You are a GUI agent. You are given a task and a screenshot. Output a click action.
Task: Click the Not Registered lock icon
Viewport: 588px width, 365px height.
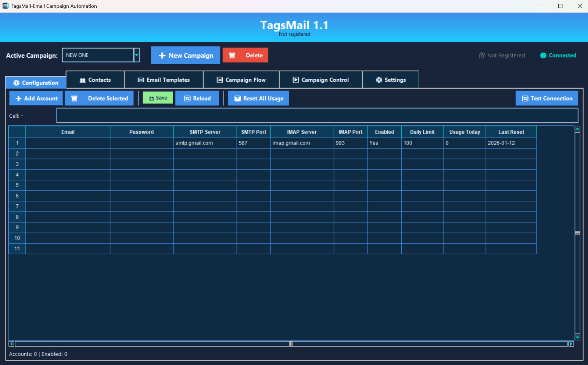pos(482,56)
